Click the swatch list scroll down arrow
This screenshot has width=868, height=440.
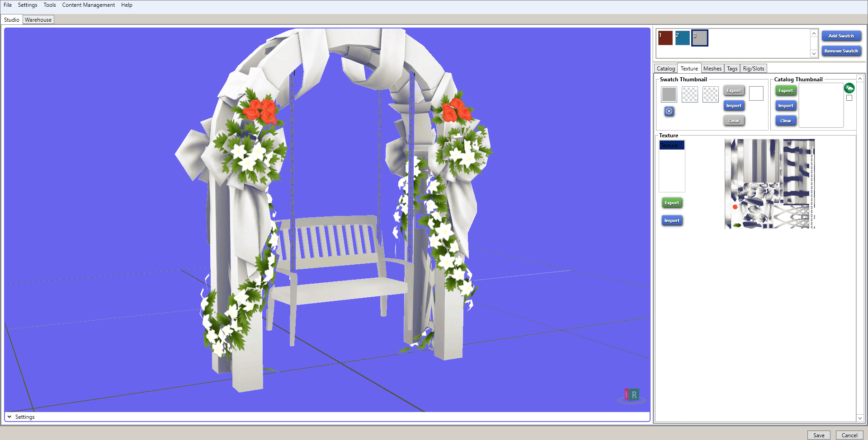point(814,54)
